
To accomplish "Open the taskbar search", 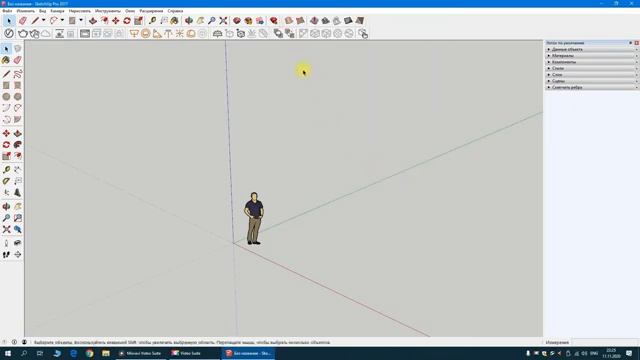I will 24,353.
